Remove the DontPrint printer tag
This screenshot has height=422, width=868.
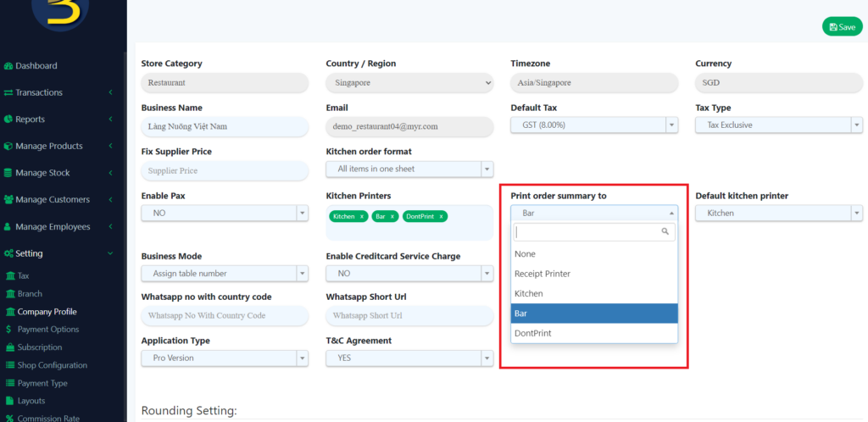[440, 217]
